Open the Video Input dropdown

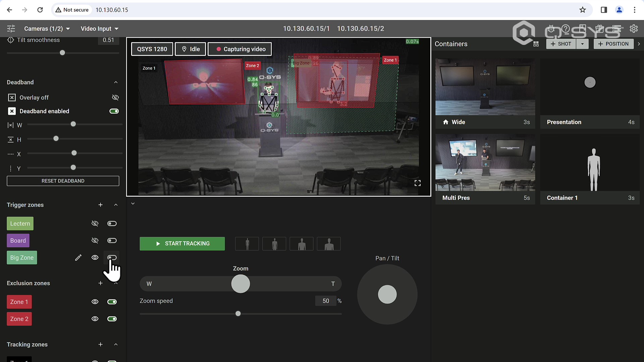[100, 28]
